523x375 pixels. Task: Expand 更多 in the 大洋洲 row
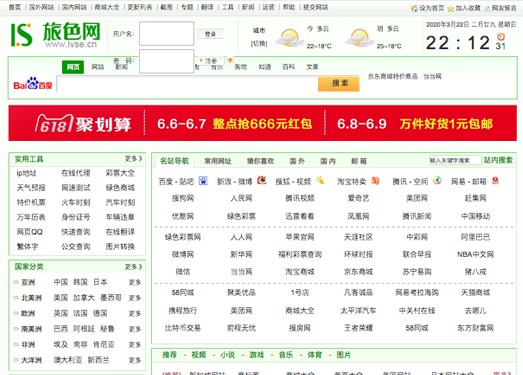point(135,360)
